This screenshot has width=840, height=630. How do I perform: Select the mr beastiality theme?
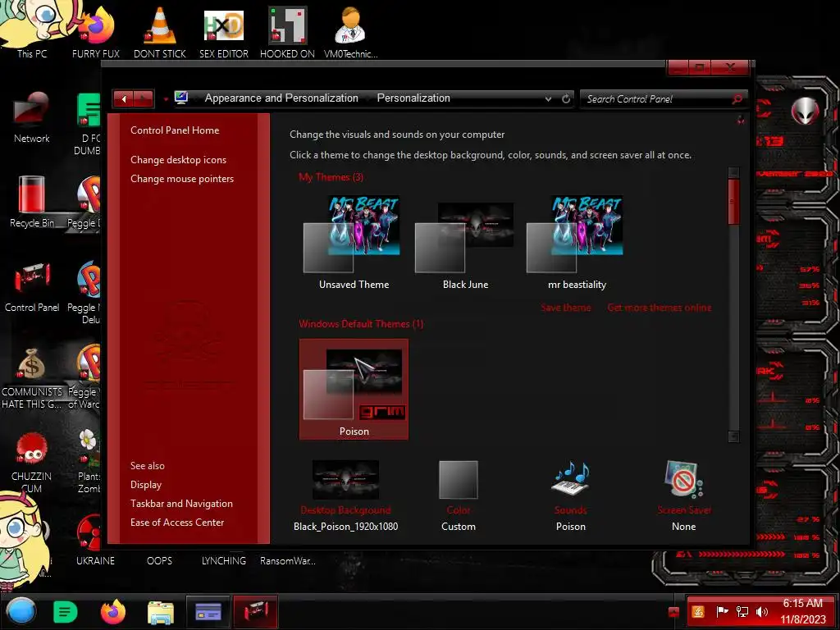[x=577, y=243]
